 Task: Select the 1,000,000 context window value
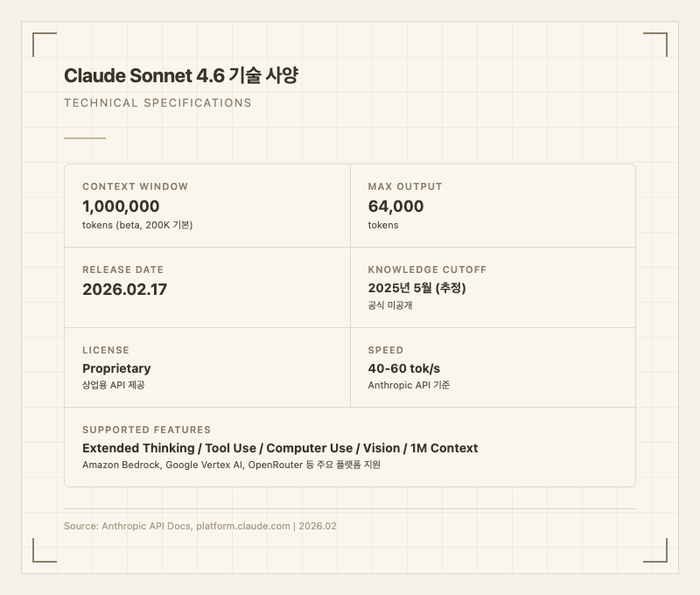(121, 206)
